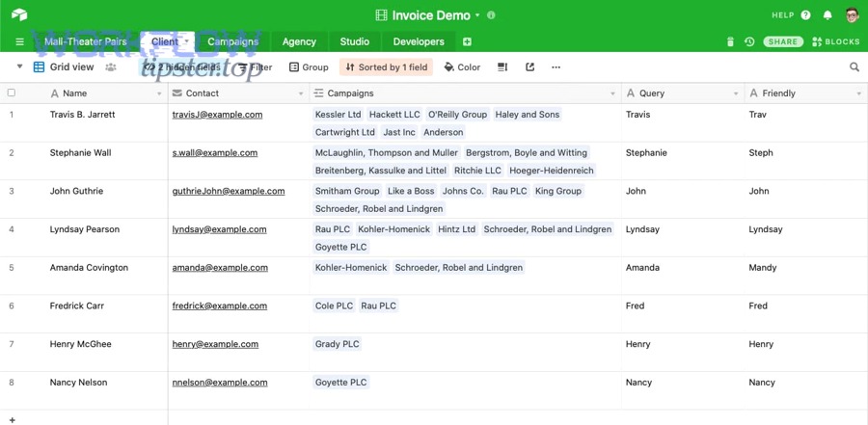Viewport: 868px width, 425px height.
Task: Click the Grady PLC campaign chip
Action: tap(338, 344)
